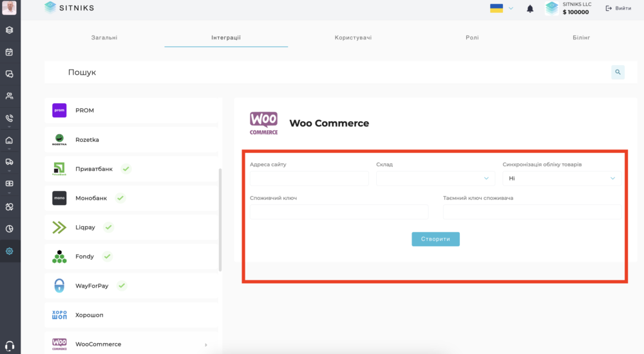Screen dimensions: 644x354
Task: Click the Адреса сайту input field
Action: coord(309,179)
